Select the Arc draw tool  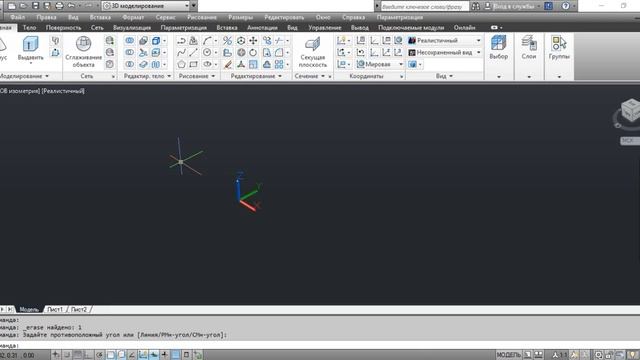[x=207, y=41]
